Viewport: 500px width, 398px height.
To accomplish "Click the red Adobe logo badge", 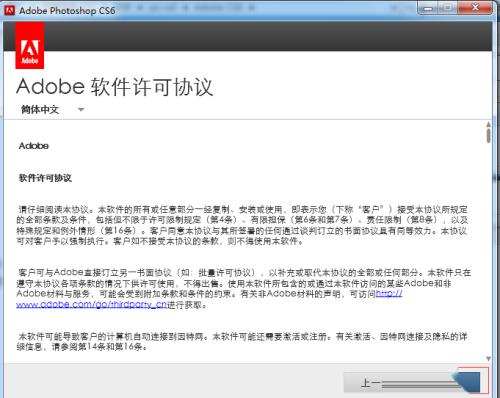I will click(x=30, y=46).
